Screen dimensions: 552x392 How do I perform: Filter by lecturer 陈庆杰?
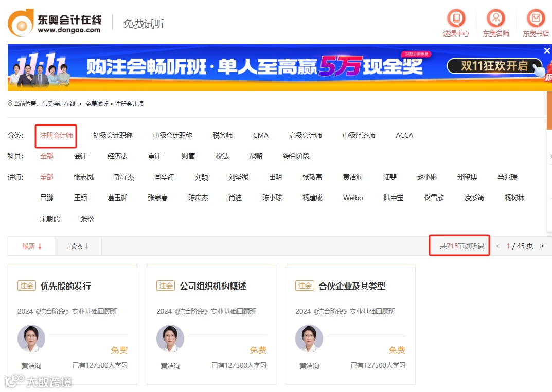click(198, 198)
